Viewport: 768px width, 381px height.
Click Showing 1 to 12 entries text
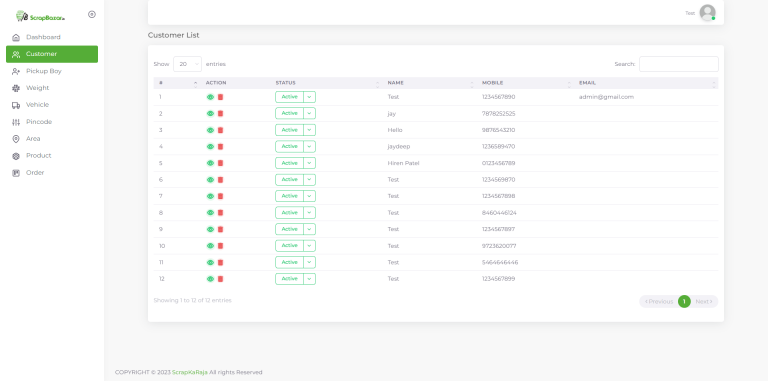click(x=192, y=300)
